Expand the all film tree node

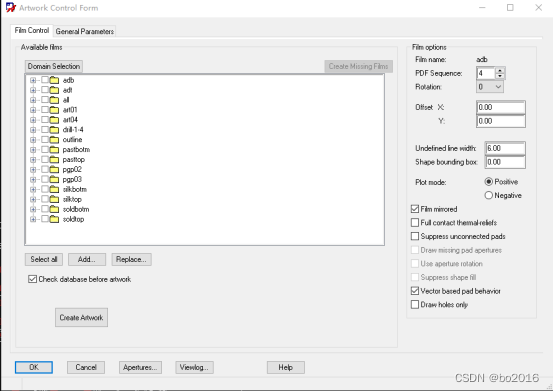[x=33, y=100]
